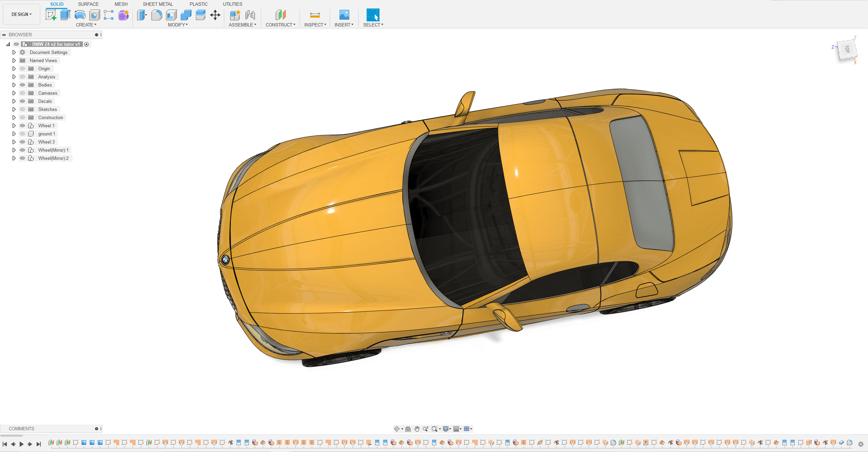Open the Grid and Snaps dropdown
This screenshot has width=868, height=452.
pos(458,429)
